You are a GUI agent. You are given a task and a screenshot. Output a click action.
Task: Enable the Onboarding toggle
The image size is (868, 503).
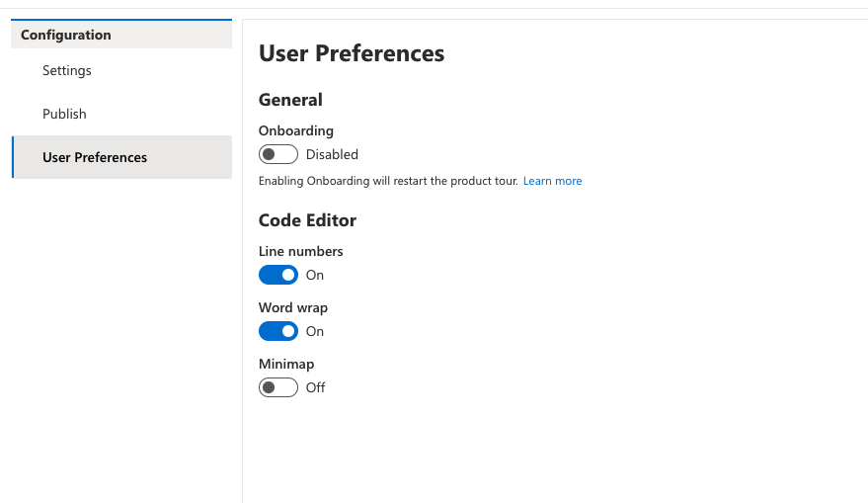point(277,154)
